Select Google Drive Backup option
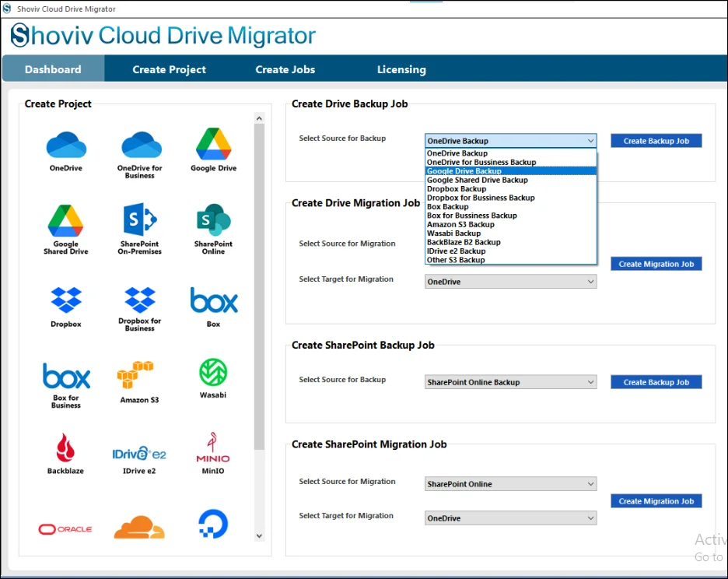The image size is (728, 579). click(511, 171)
